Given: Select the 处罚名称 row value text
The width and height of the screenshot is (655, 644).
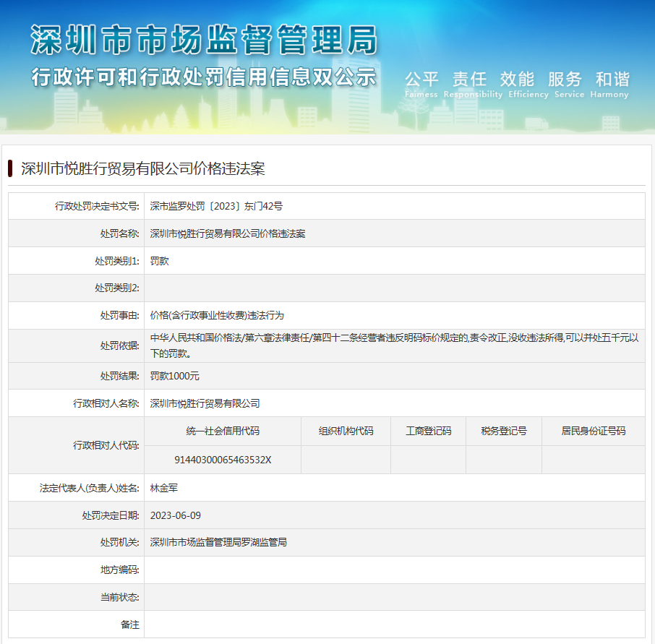Looking at the screenshot, I should (x=228, y=233).
